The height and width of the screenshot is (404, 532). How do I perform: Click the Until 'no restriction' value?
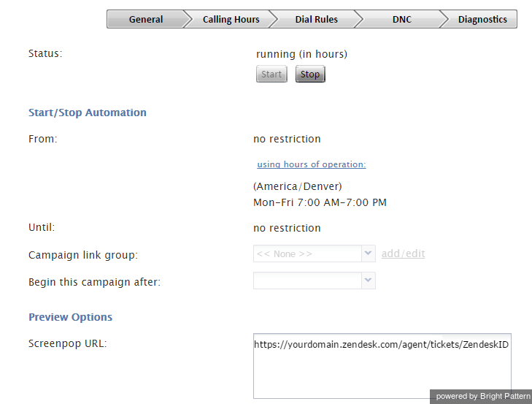[287, 228]
